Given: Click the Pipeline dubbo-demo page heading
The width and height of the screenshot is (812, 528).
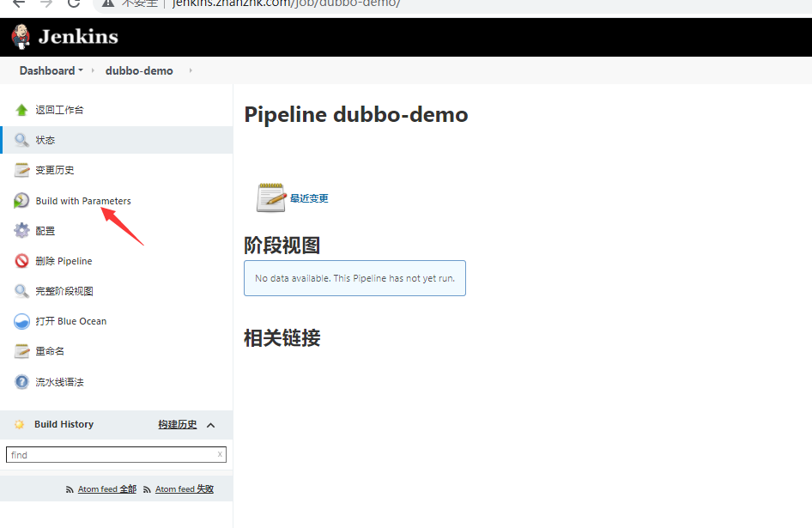Looking at the screenshot, I should [x=355, y=114].
